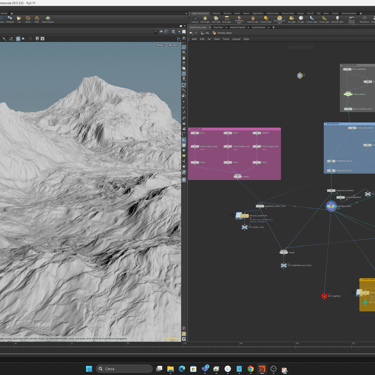Click the null node below merge1
Screen dimensions: 375x375
[283, 265]
